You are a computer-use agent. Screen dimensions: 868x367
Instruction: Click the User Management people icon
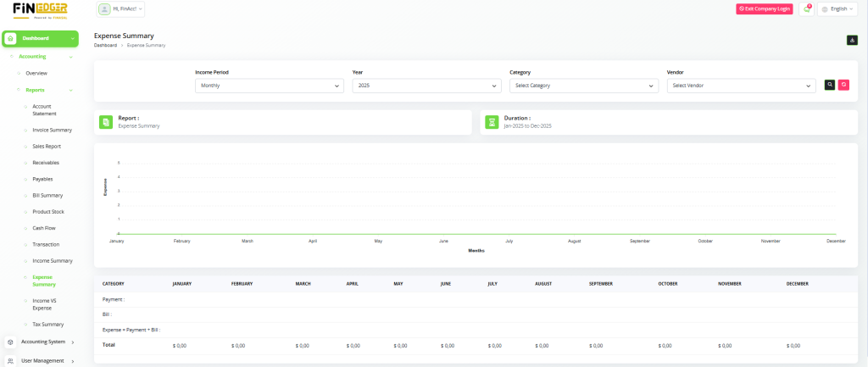10,361
